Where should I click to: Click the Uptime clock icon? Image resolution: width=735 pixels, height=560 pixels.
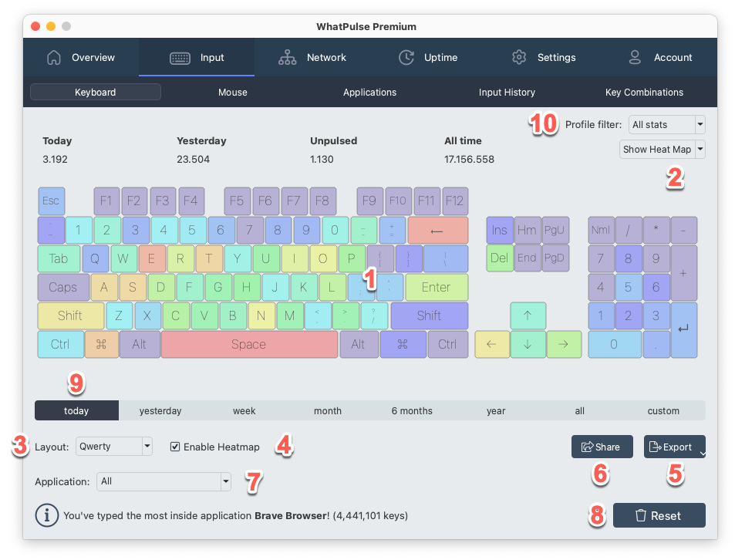click(x=406, y=57)
